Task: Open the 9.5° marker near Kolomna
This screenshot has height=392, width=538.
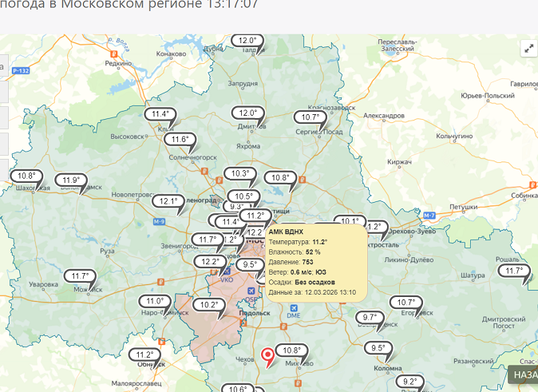Action: 378,348
